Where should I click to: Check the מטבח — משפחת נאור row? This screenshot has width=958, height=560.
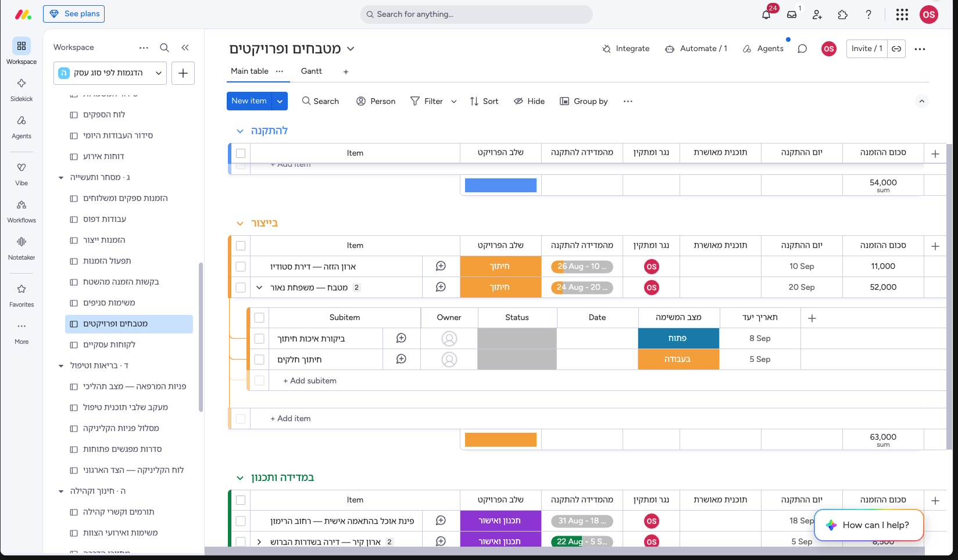coord(241,288)
